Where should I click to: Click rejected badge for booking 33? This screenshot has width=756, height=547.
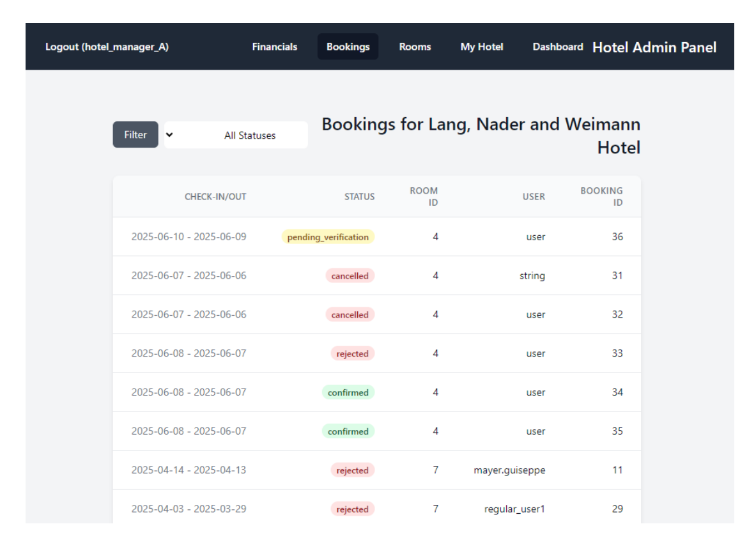352,353
